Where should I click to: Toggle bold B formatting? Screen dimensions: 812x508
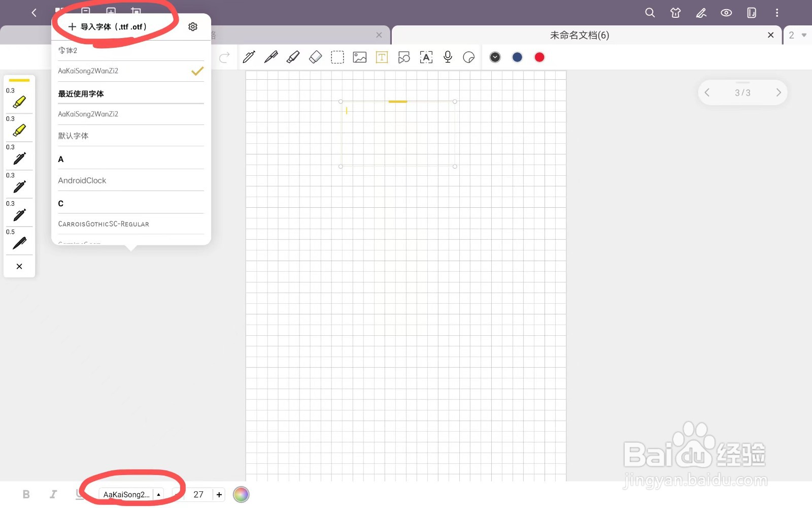26,494
